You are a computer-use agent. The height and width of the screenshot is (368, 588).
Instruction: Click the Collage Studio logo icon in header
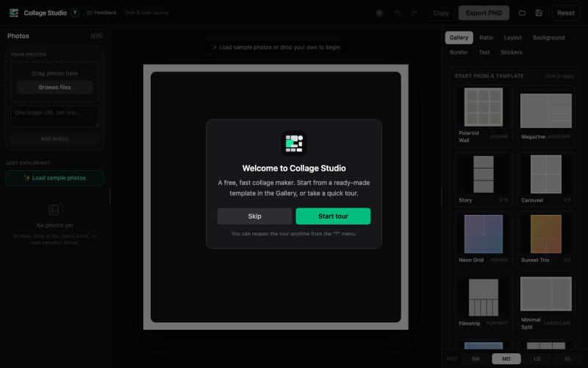click(x=14, y=13)
